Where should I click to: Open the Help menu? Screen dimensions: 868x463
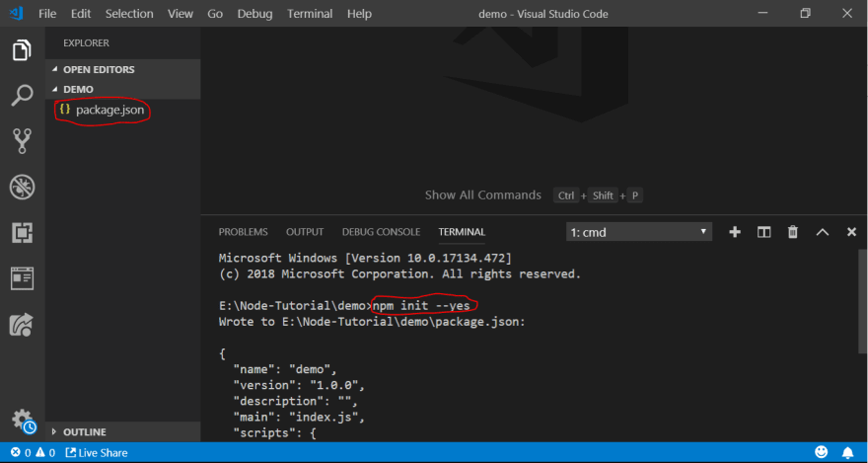click(359, 13)
